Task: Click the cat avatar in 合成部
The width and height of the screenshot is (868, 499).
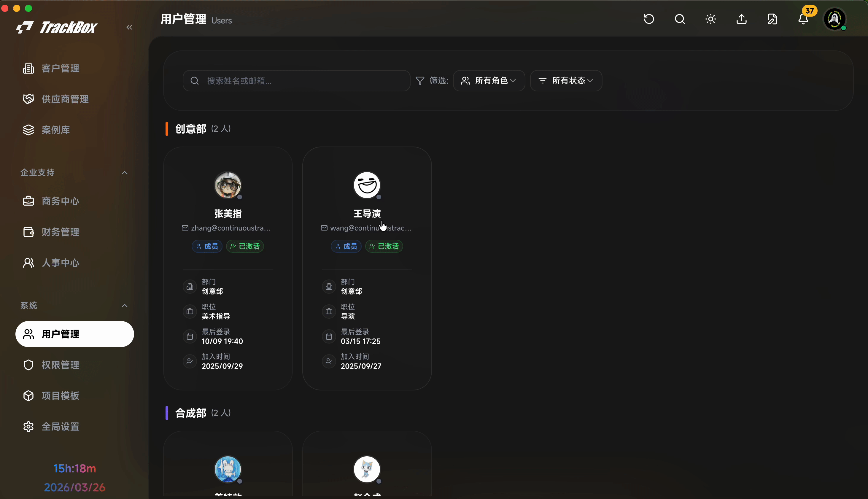Action: tap(367, 469)
